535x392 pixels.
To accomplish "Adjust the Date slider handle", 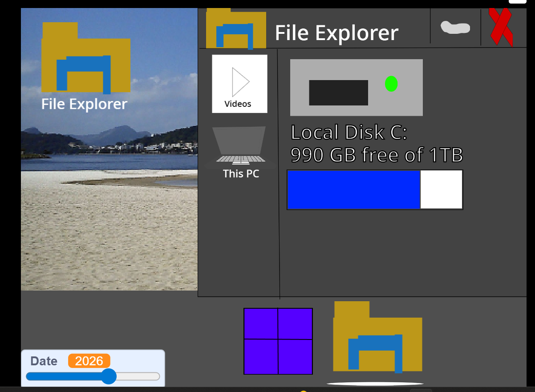I will click(x=109, y=376).
